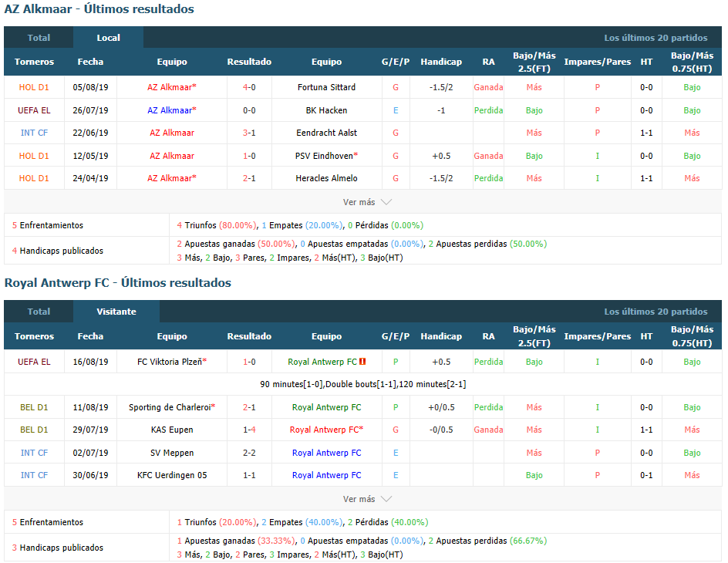The width and height of the screenshot is (728, 563).
Task: Click Royal Antwerp FC in the 02/07/19 row
Action: coord(326,453)
